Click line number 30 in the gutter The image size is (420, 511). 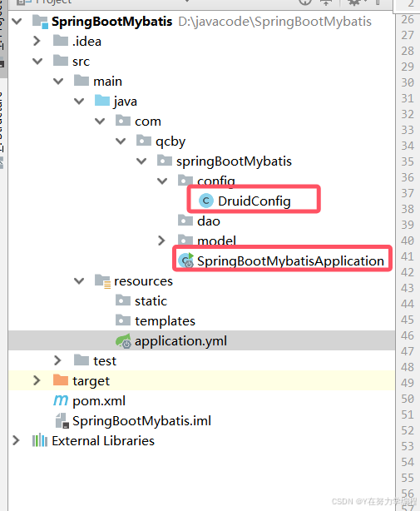[x=408, y=82]
